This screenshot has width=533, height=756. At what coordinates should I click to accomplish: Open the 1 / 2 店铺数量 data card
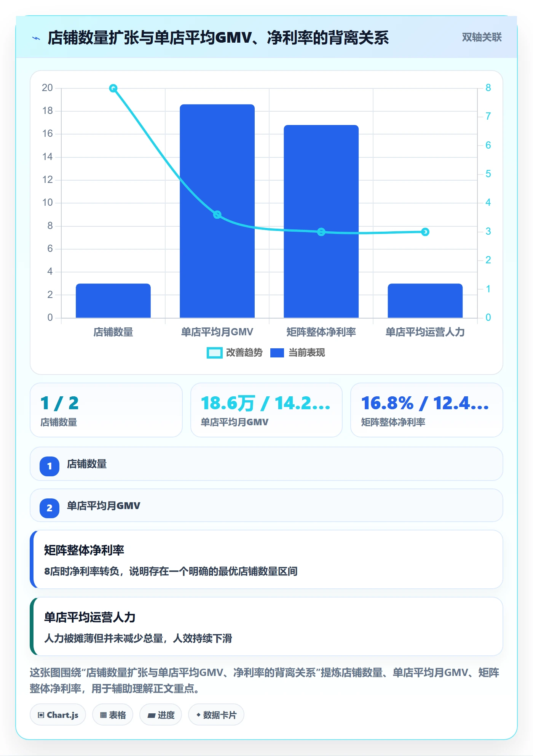pos(106,410)
